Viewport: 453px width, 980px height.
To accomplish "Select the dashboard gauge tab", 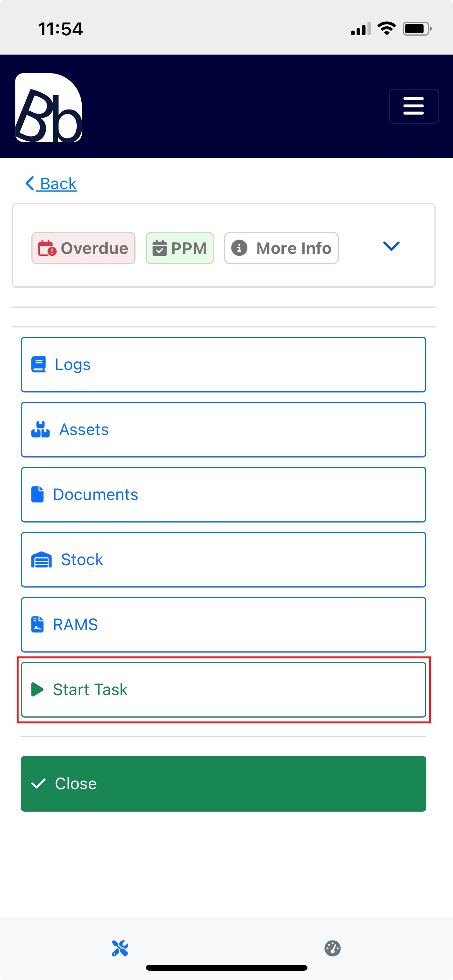I will click(x=333, y=948).
